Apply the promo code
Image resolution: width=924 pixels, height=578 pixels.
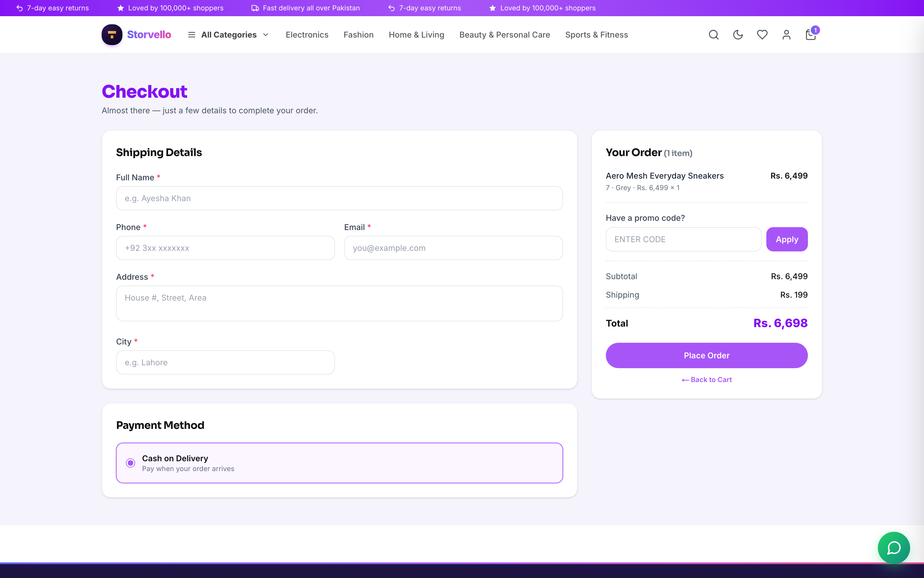787,239
